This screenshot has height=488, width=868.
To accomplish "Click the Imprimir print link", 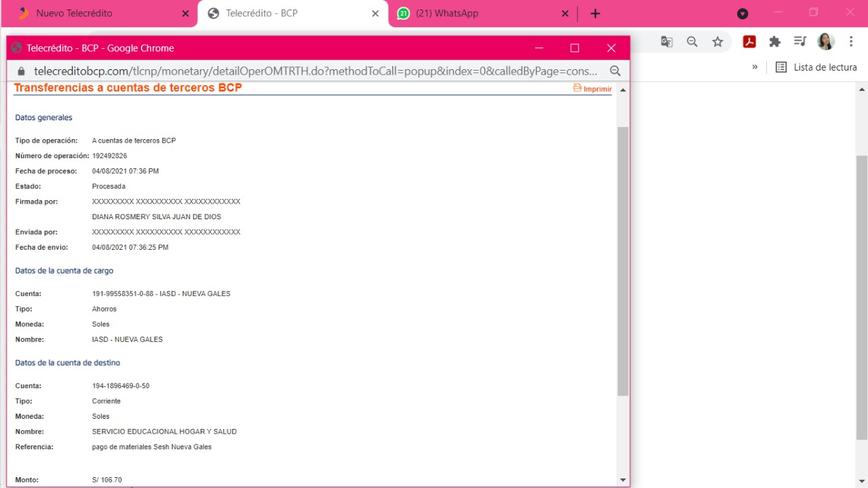I will coord(593,89).
